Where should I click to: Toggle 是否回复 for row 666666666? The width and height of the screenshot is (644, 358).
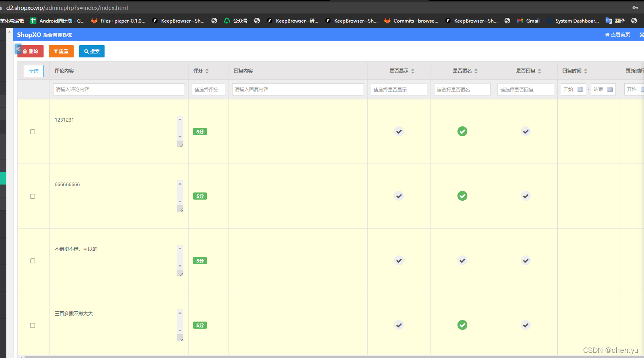tap(526, 196)
